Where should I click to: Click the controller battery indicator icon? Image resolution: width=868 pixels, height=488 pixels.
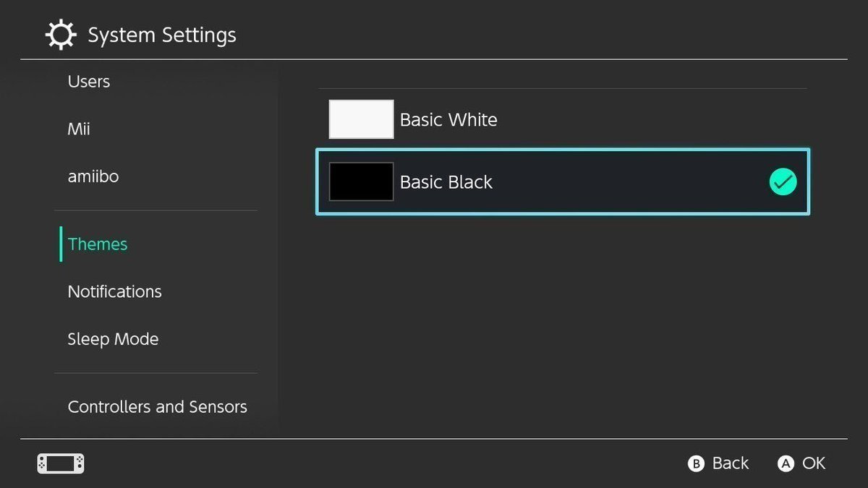pyautogui.click(x=60, y=463)
